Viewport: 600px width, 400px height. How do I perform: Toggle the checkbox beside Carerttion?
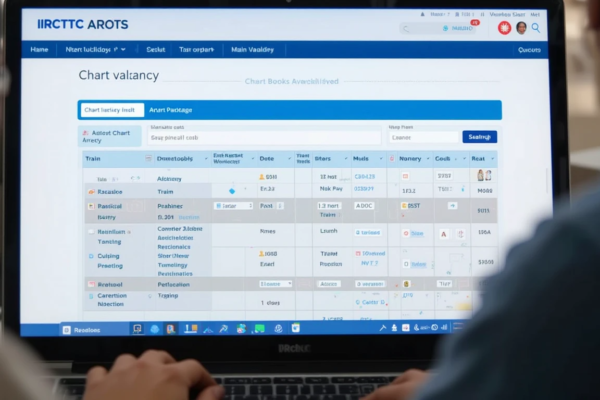coord(91,296)
